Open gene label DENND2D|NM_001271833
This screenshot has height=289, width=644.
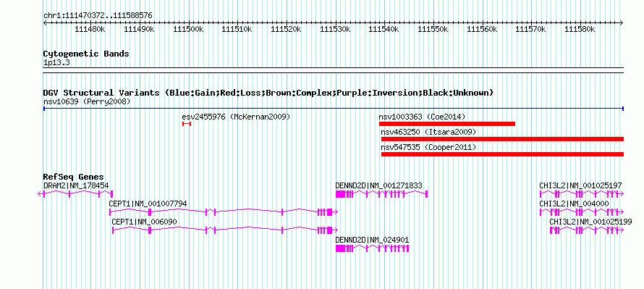point(378,186)
